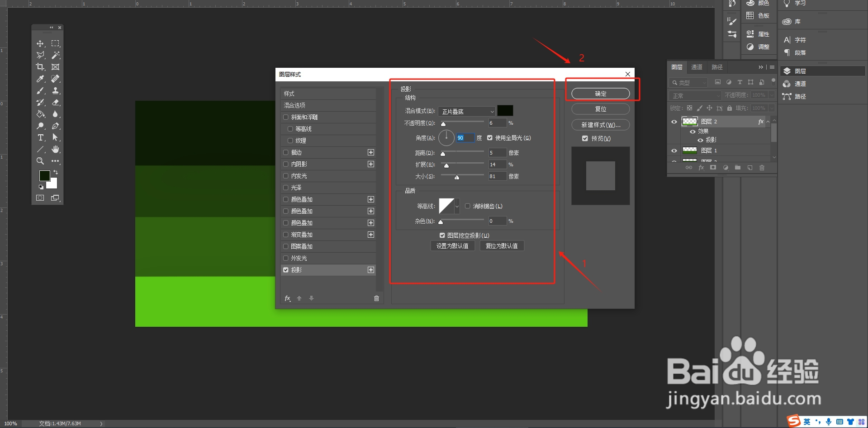Select the Eyedropper tool
The height and width of the screenshot is (428, 868).
tap(40, 79)
